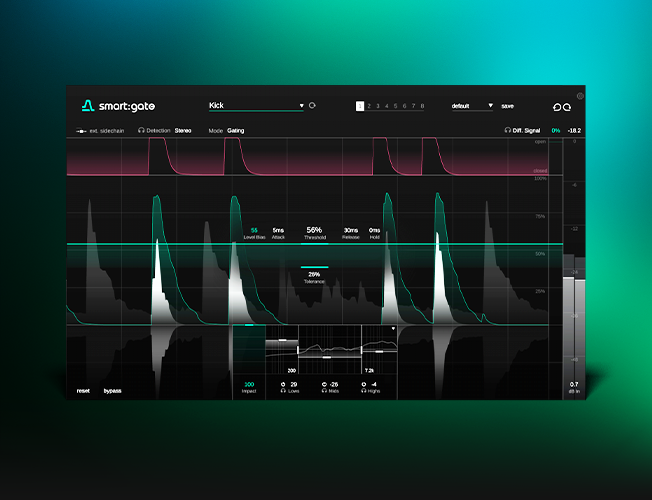Select state slot 6
This screenshot has height=500, width=652.
[405, 106]
